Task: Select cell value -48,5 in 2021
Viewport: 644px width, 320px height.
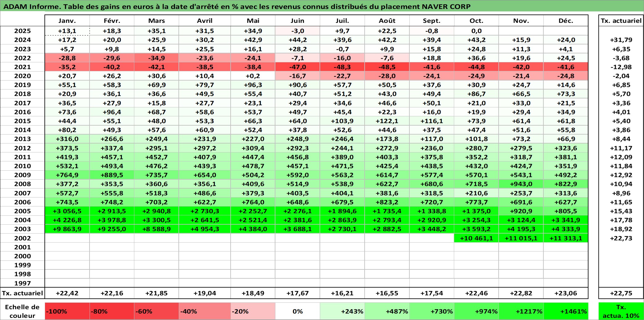Action: tap(387, 67)
